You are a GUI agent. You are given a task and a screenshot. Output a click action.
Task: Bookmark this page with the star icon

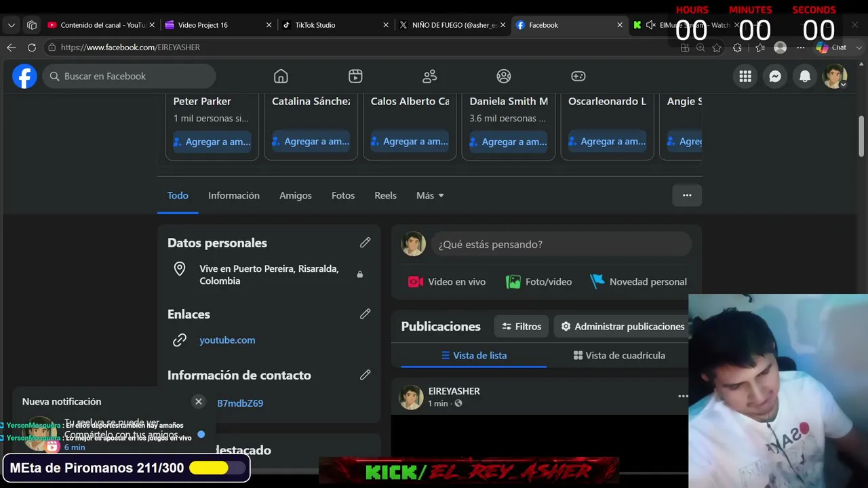pos(717,47)
